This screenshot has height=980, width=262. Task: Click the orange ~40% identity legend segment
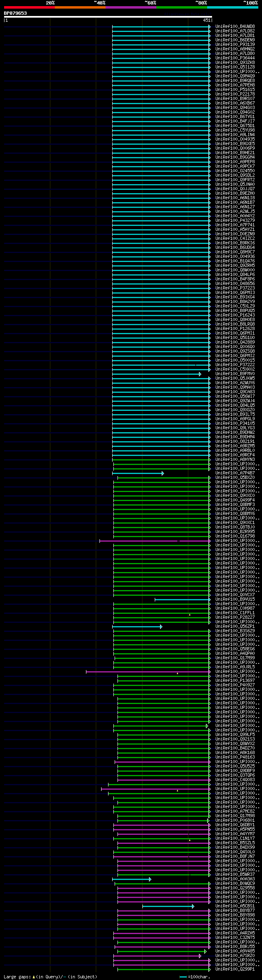pos(80,7)
